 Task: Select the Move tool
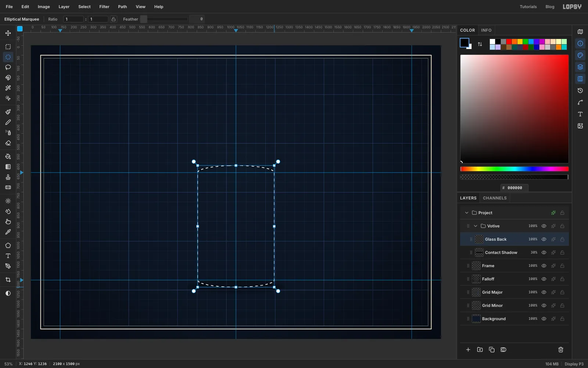pyautogui.click(x=8, y=33)
